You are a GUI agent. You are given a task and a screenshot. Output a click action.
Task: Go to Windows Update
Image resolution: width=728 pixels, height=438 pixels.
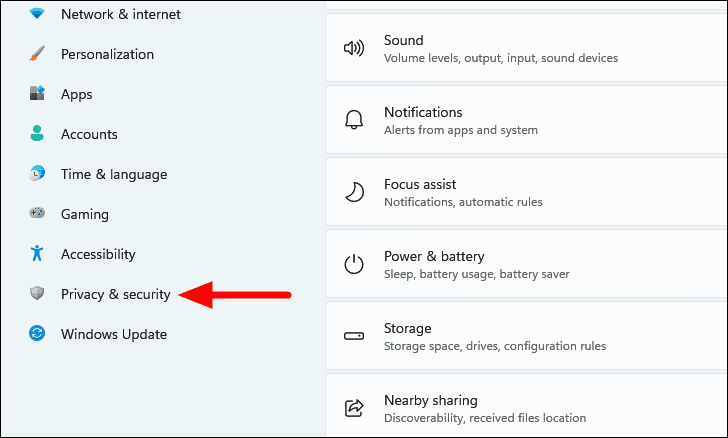coord(114,334)
